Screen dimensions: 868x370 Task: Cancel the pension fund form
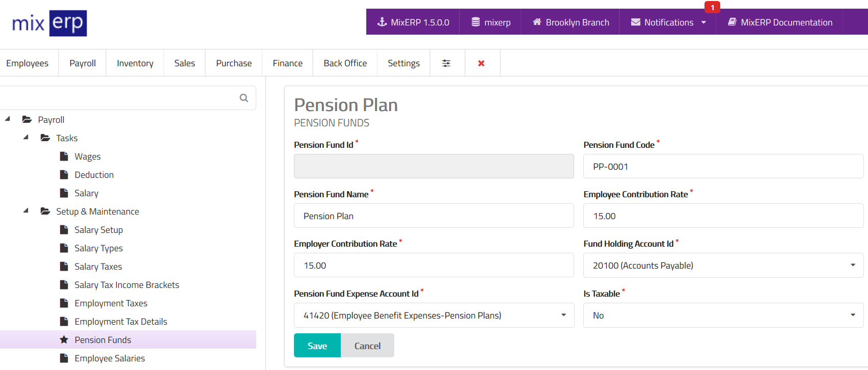(x=367, y=346)
